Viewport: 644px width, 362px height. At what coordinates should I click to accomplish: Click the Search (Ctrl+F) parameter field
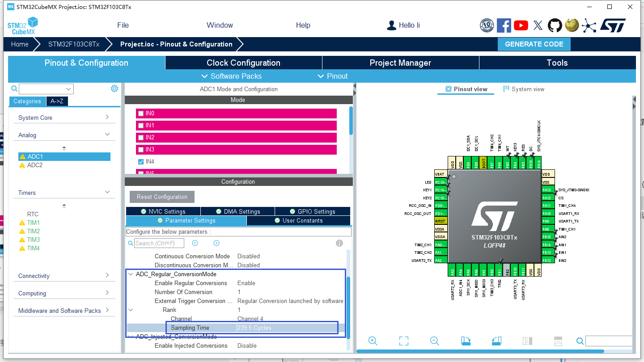159,243
